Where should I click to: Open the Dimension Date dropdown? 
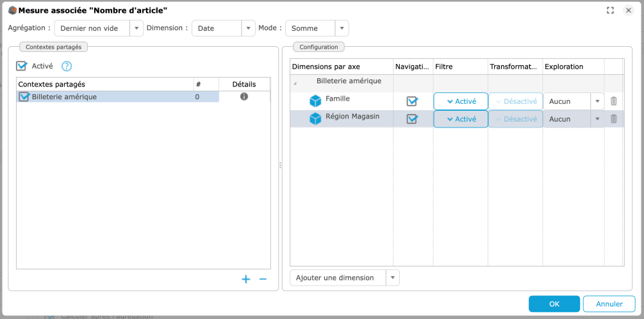click(248, 28)
